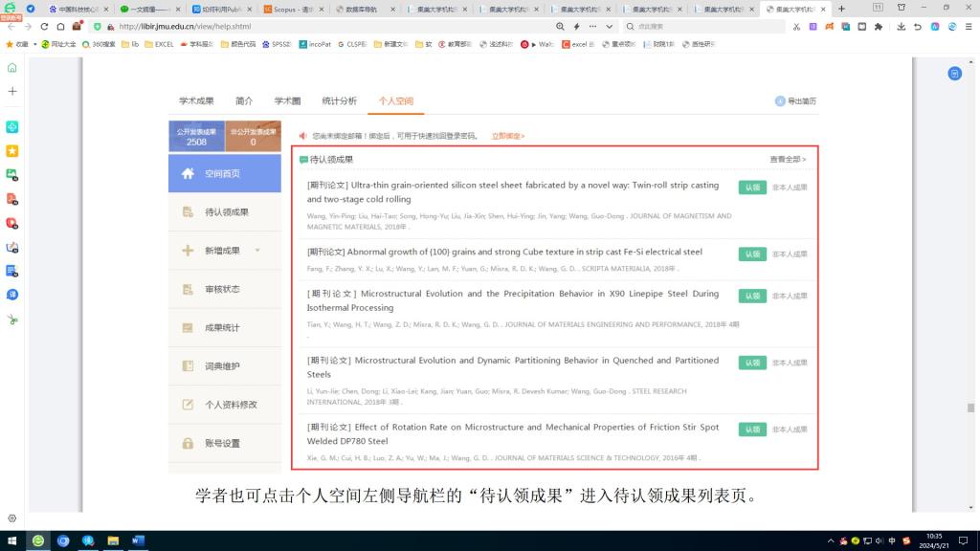Viewport: 980px width, 551px height.
Task: Click the undo closed tab icon
Action: point(917,27)
